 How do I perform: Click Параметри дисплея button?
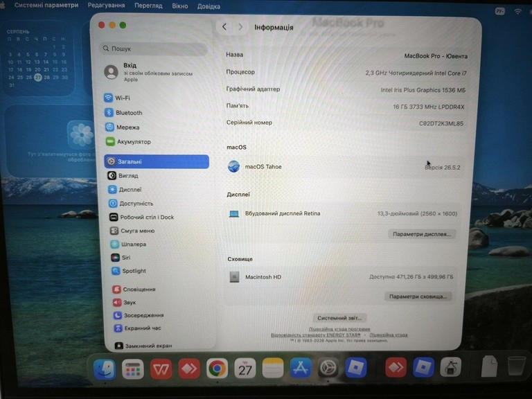coord(422,234)
